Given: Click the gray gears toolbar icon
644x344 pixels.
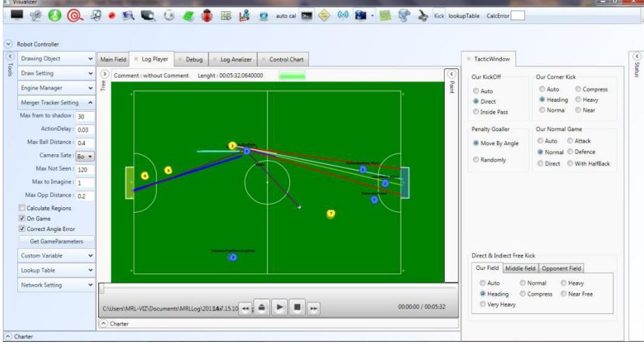Looking at the screenshot, I should [x=36, y=15].
